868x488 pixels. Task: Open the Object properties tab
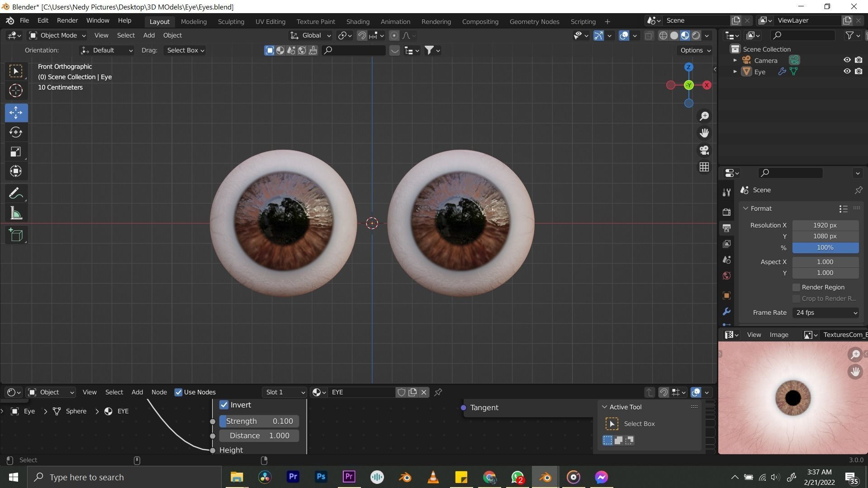click(726, 296)
